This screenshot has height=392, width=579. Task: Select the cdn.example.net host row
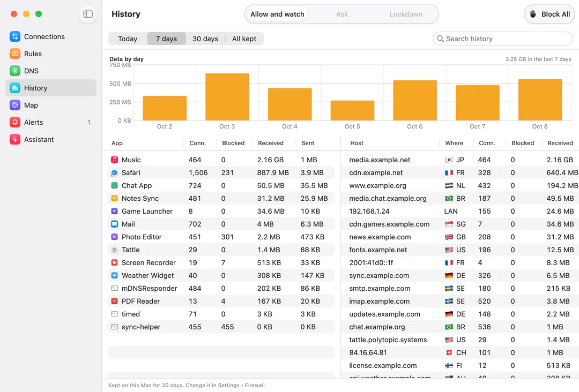click(x=460, y=172)
